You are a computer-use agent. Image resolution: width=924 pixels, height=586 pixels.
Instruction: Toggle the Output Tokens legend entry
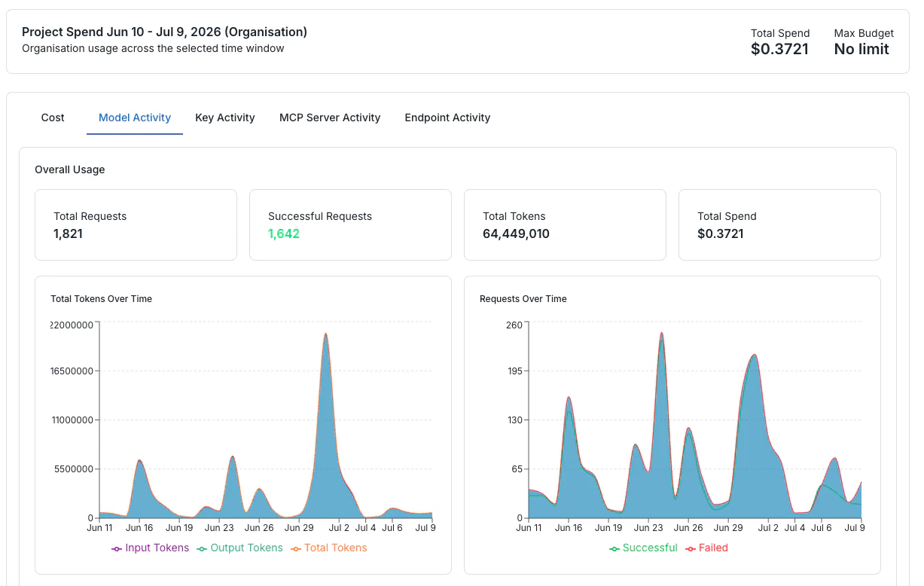239,548
